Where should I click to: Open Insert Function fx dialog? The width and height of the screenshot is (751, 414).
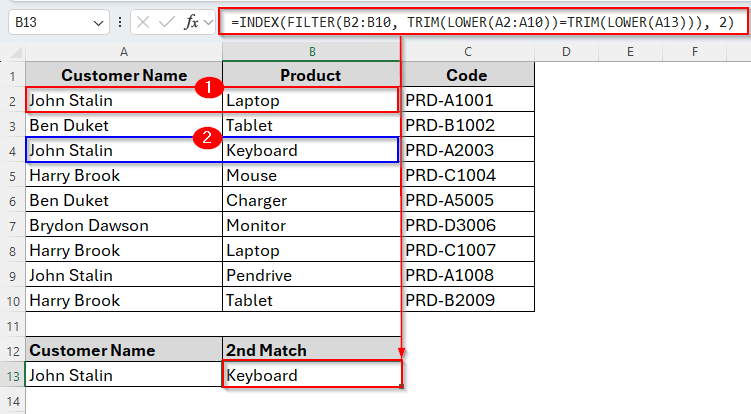(193, 22)
